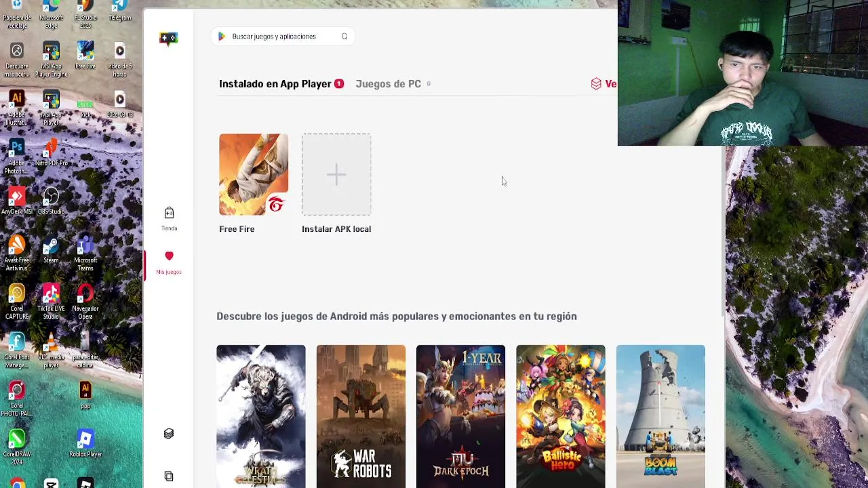Select the Nitro PDF Pro desktop icon
Viewport: 868px width, 488px height.
coord(51,152)
